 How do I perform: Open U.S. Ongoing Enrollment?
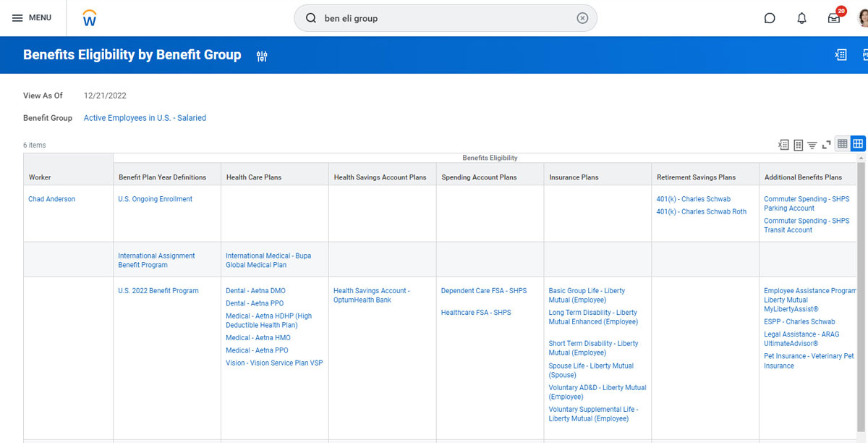click(156, 199)
